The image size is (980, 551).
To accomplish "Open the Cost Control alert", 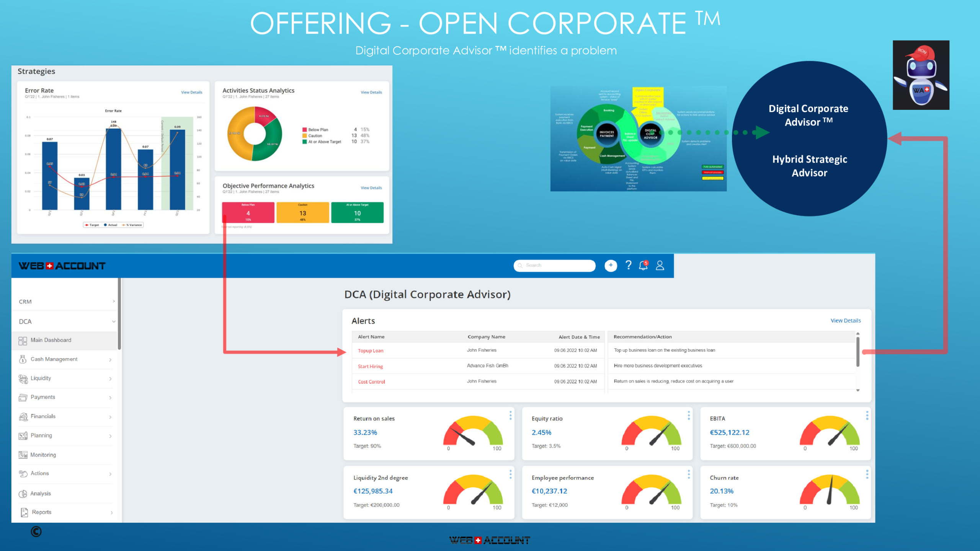I will pyautogui.click(x=371, y=382).
